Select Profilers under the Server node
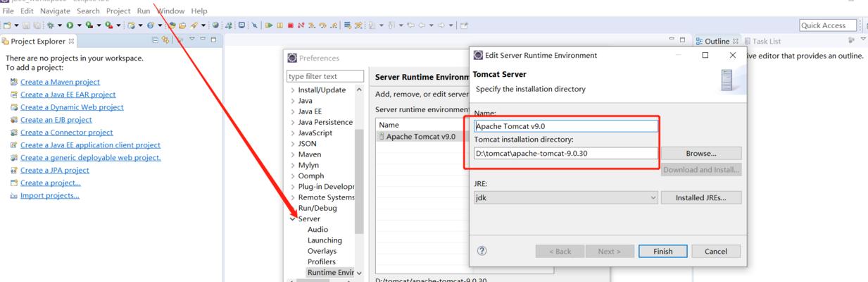The width and height of the screenshot is (868, 282). pyautogui.click(x=322, y=262)
